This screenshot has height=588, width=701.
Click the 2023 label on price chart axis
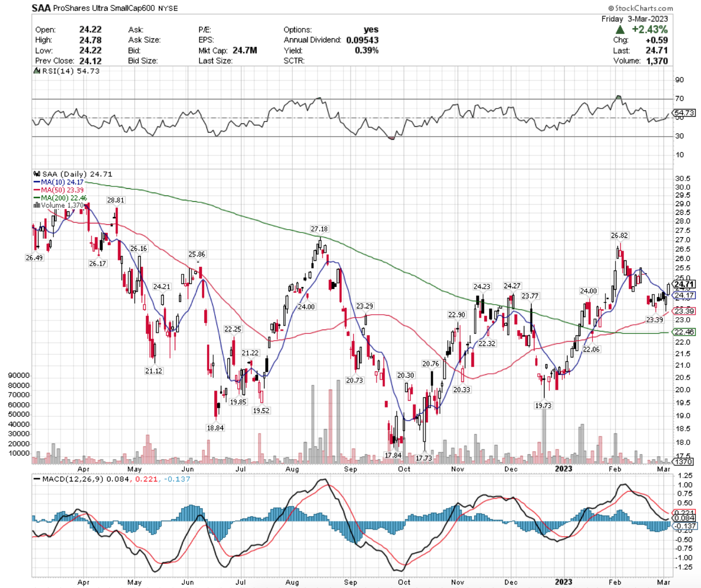563,469
